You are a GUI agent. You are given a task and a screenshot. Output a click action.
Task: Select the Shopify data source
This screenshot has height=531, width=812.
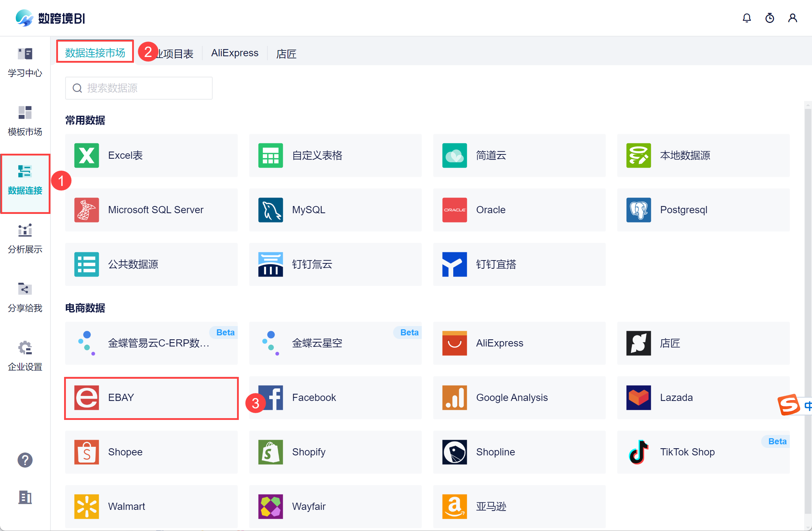pyautogui.click(x=335, y=452)
